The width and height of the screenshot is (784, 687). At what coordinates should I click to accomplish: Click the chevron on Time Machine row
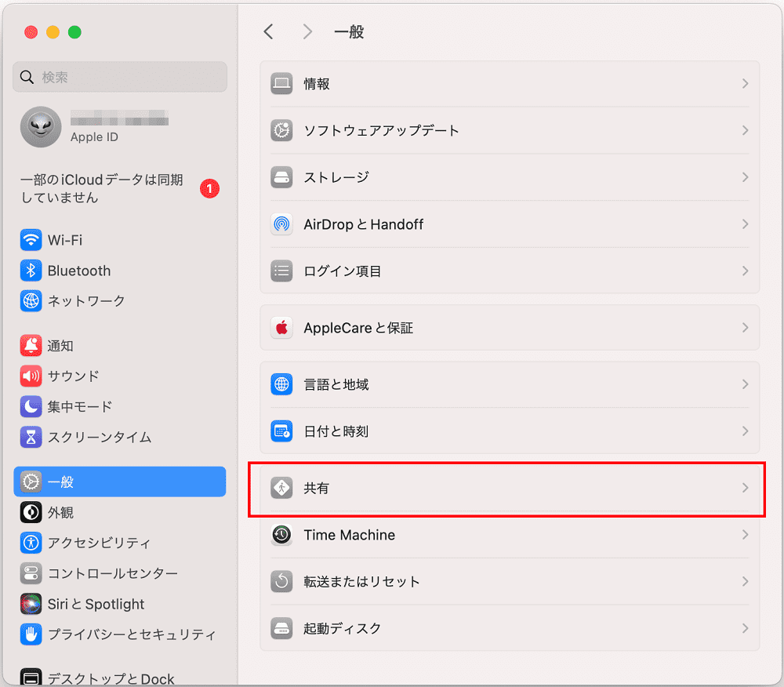coord(745,535)
